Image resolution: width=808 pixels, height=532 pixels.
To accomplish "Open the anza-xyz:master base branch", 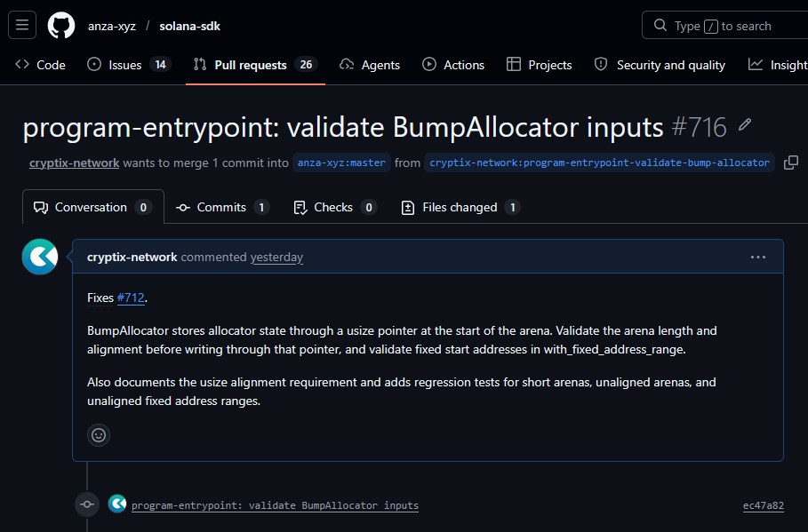I will coord(341,163).
